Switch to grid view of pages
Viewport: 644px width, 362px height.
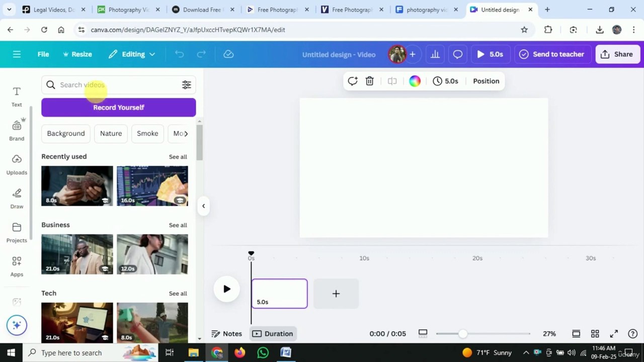tap(595, 334)
